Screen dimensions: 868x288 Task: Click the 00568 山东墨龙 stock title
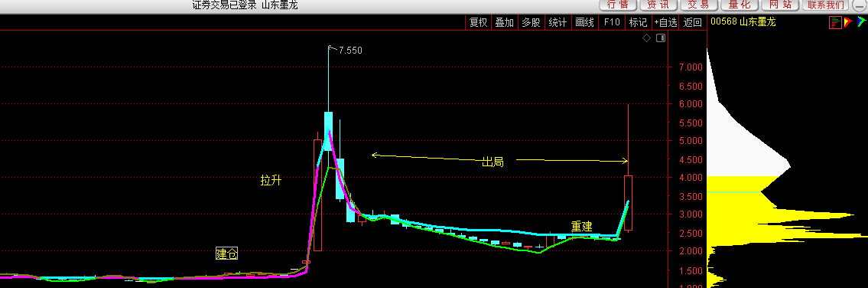743,22
